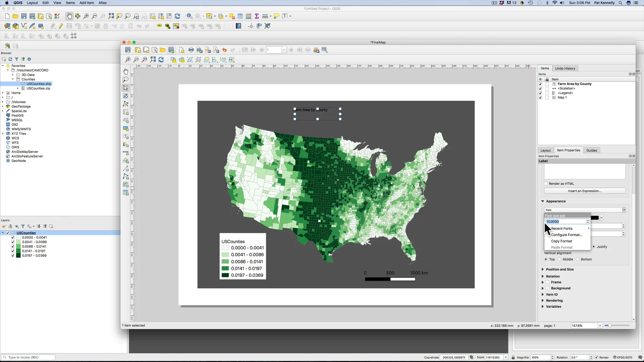Viewport: 644px width, 362px height.
Task: Select the Edit Nodes Item tool
Action: pyautogui.click(x=126, y=104)
